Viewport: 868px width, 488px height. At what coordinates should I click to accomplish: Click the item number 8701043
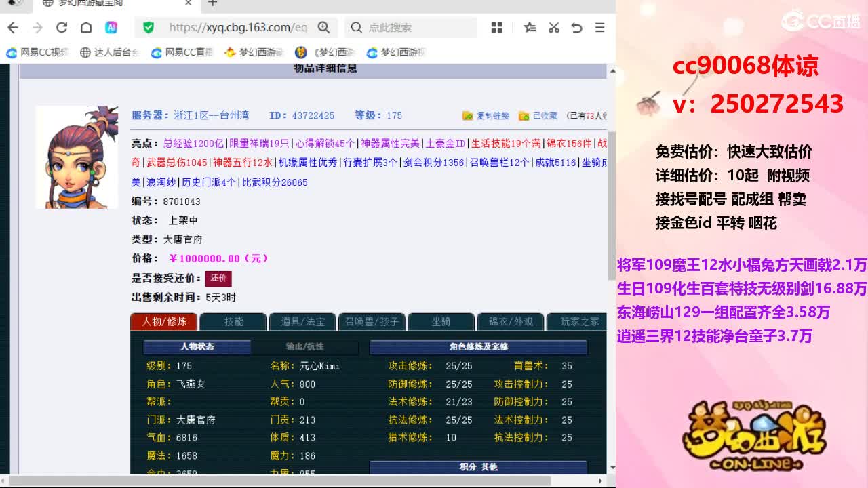click(x=182, y=201)
